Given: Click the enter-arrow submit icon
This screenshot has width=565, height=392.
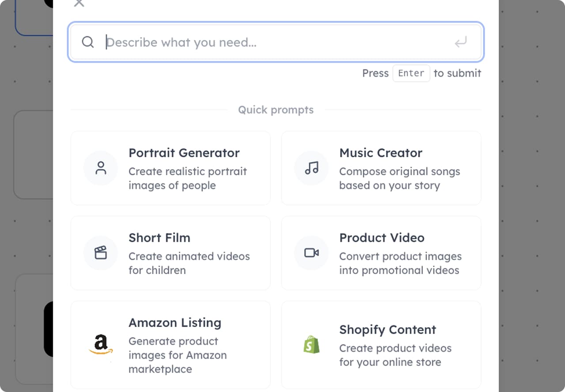Looking at the screenshot, I should tap(460, 42).
